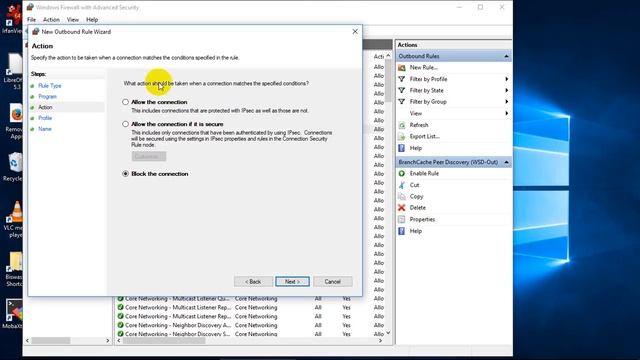Click the Cut scissors icon

(x=402, y=185)
